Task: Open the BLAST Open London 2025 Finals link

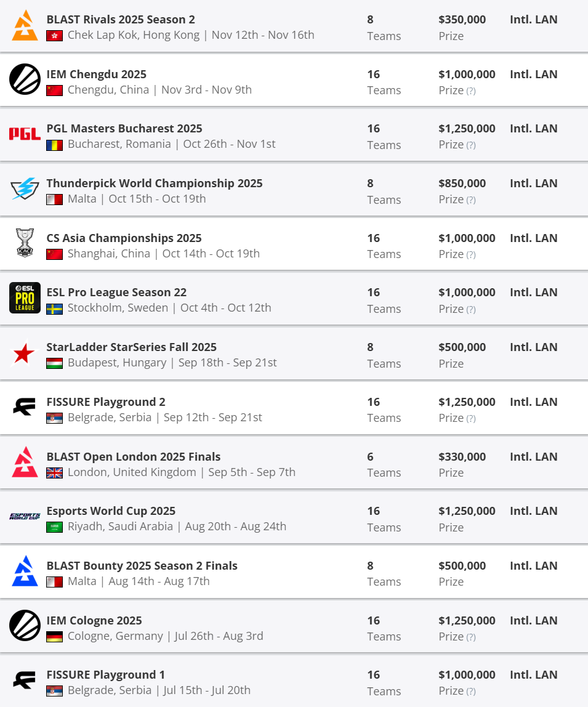Action: pyautogui.click(x=133, y=456)
